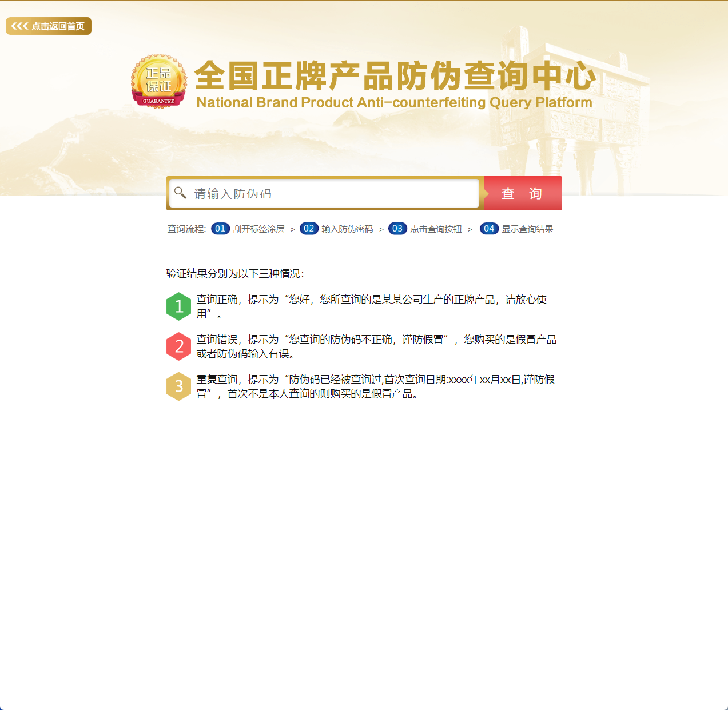Click the 查询流程 label
Image resolution: width=728 pixels, height=710 pixels.
[184, 228]
